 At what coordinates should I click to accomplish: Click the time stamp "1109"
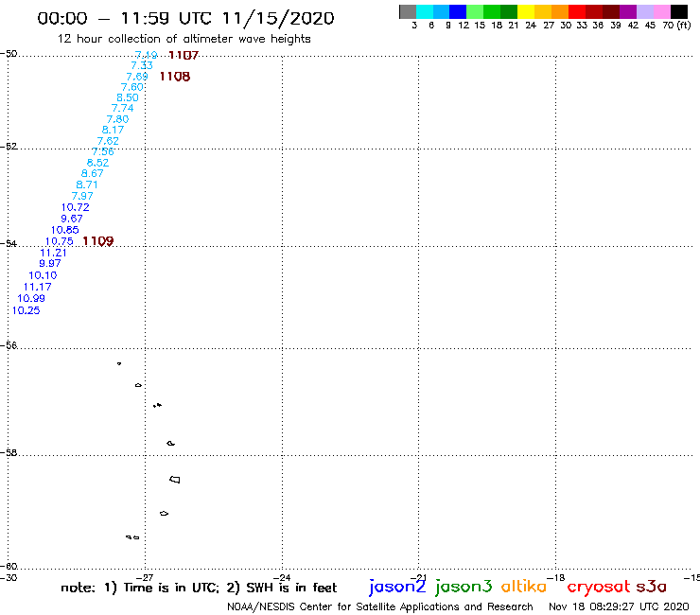click(x=98, y=241)
